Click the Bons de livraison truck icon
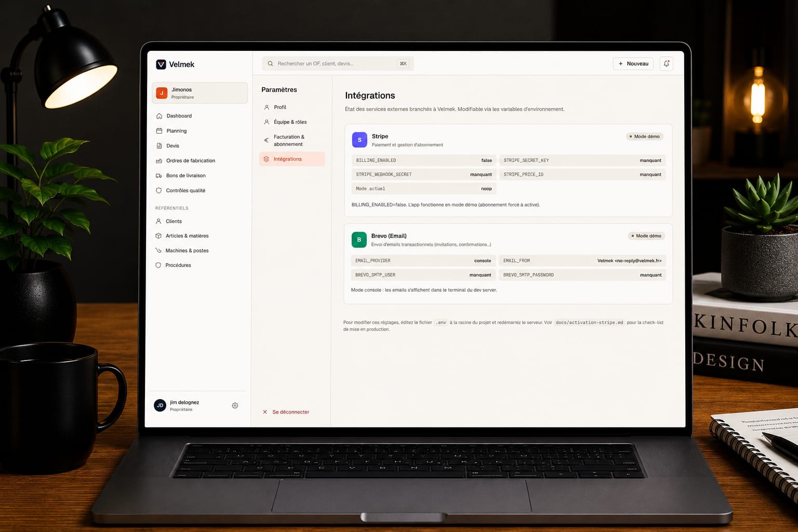This screenshot has width=798, height=532. coord(159,176)
